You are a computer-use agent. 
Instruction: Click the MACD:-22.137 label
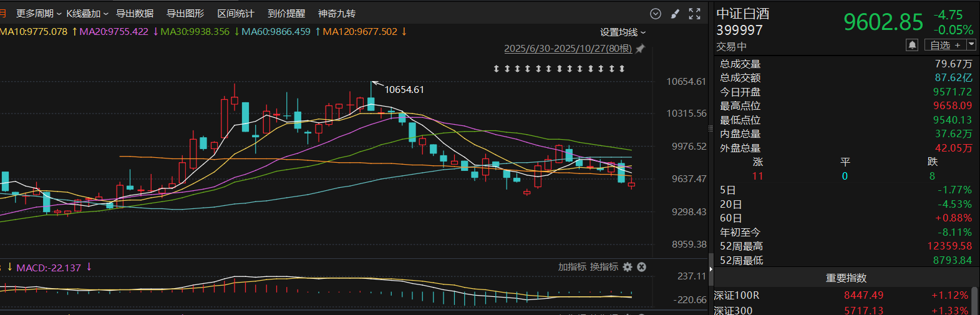49,268
